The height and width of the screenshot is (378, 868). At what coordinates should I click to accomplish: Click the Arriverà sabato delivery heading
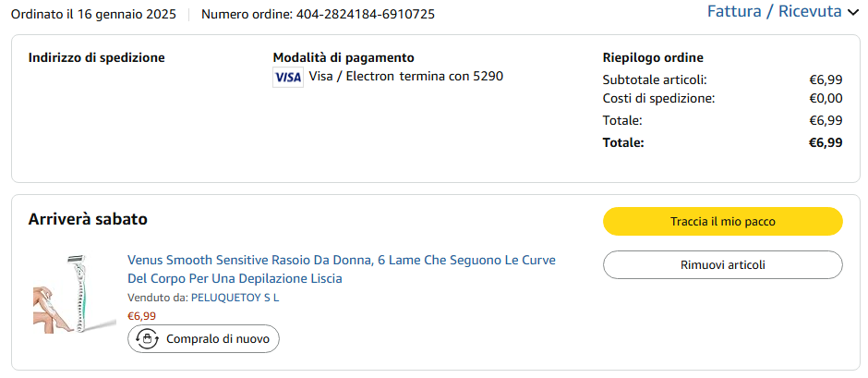click(88, 219)
